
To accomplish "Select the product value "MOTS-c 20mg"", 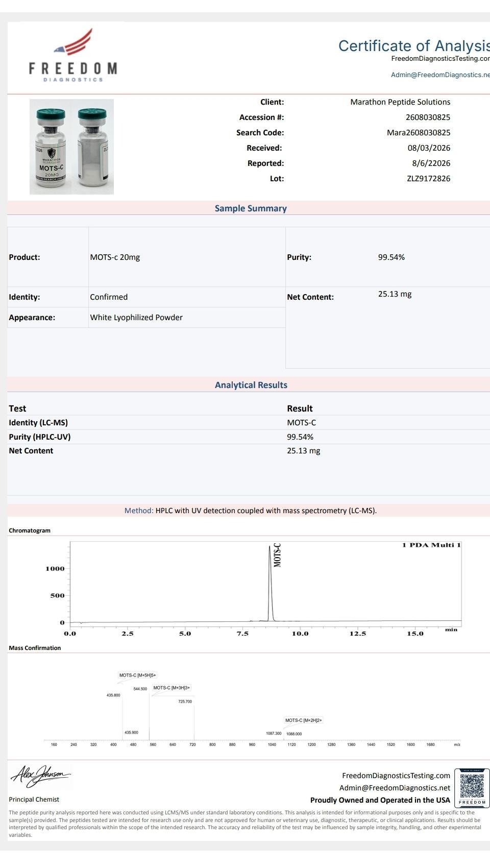I will pos(115,257).
